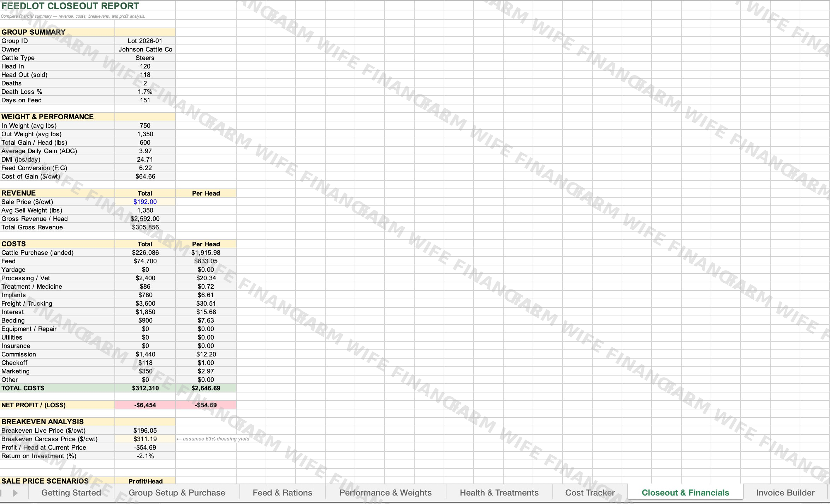Image resolution: width=830 pixels, height=504 pixels.
Task: Click the Insurance row label
Action: (57, 346)
